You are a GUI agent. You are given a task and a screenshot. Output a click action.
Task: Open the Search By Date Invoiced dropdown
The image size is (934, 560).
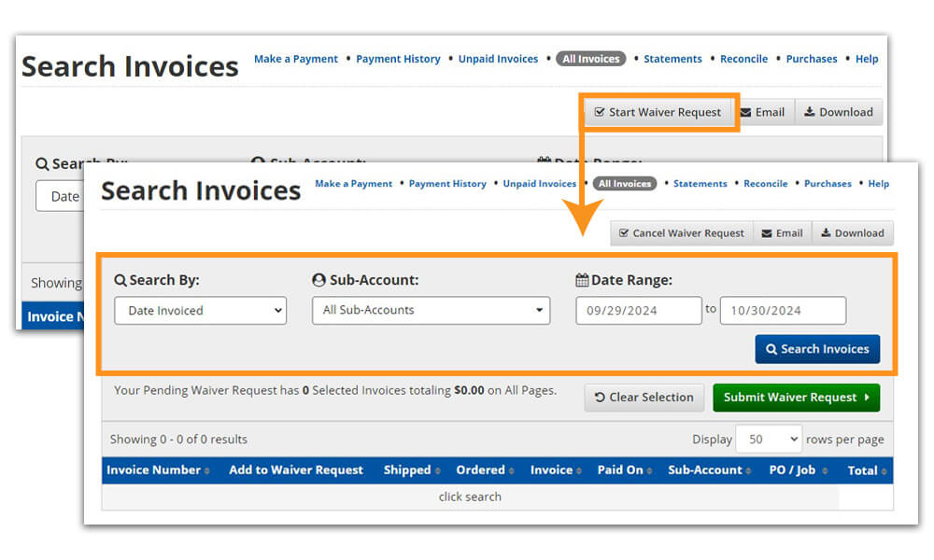(200, 311)
